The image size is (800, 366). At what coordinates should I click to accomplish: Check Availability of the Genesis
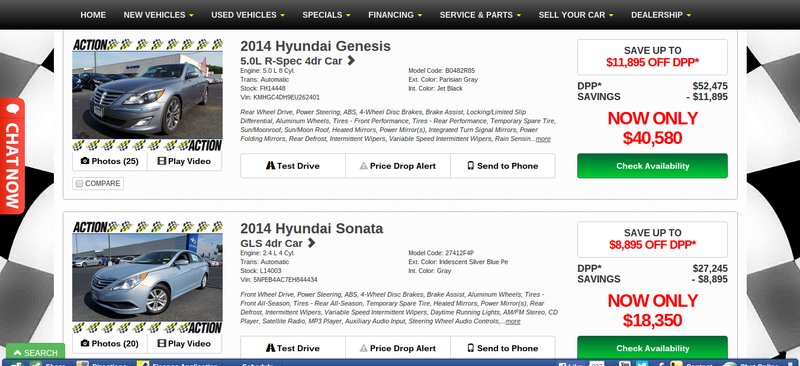653,166
